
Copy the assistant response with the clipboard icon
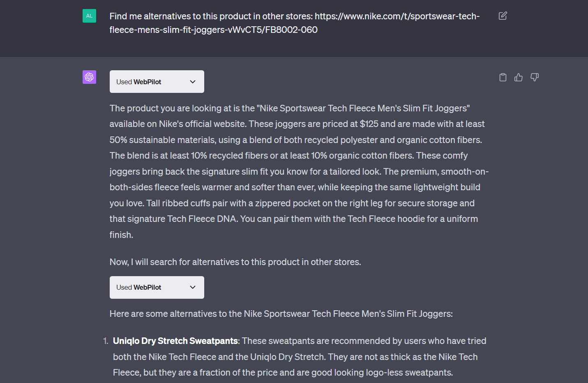coord(503,77)
